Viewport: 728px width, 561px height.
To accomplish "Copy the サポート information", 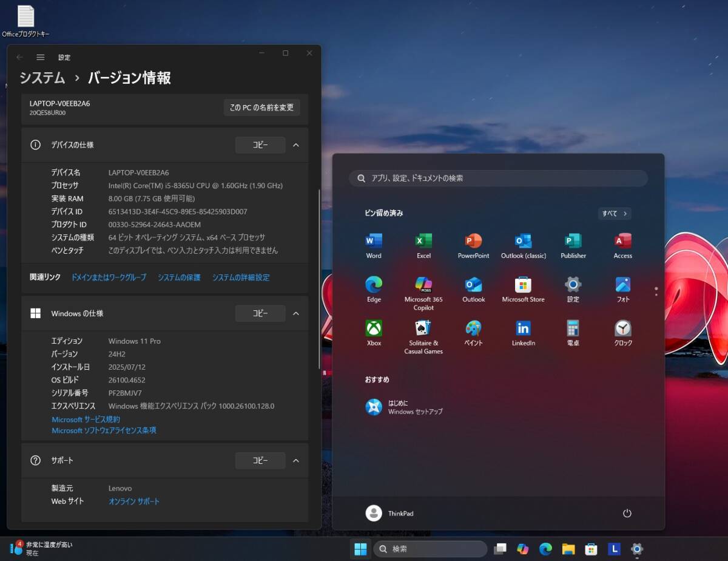I will coord(260,460).
